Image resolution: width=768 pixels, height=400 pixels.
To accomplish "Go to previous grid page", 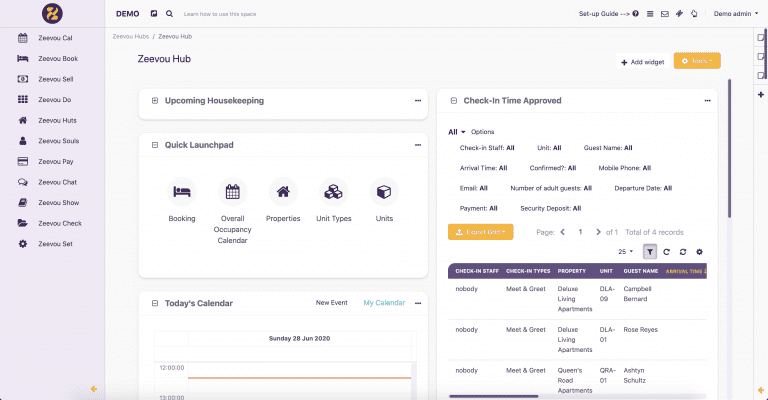I will tap(563, 232).
